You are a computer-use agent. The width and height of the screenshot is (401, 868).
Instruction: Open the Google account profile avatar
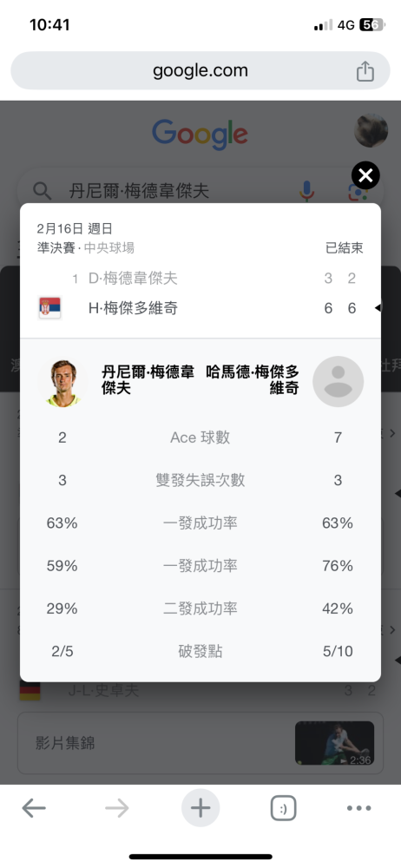click(371, 131)
